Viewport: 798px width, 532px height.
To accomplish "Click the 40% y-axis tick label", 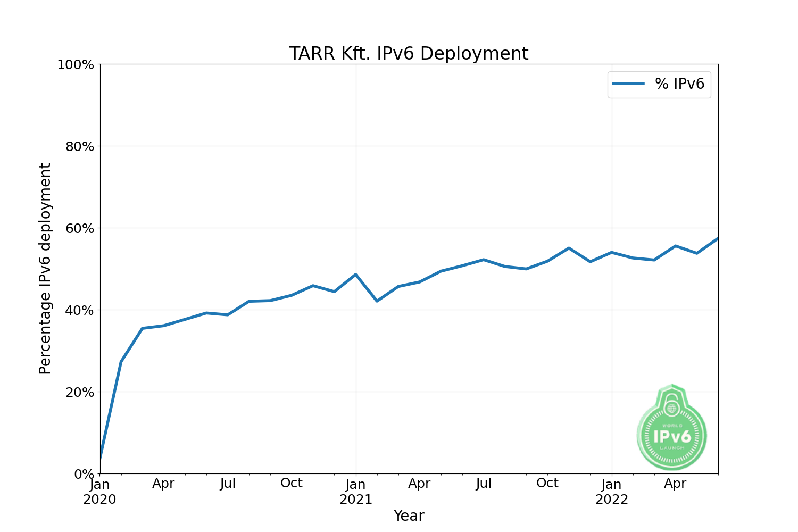I will click(x=79, y=311).
